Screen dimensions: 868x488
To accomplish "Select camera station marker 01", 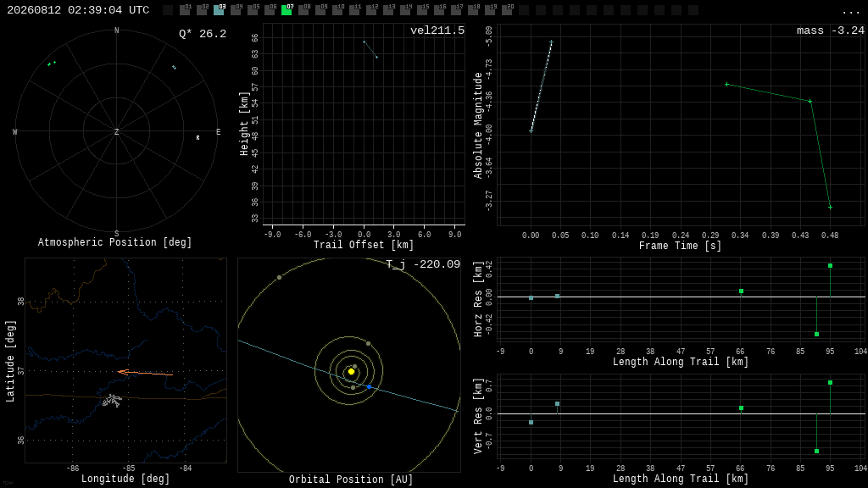I will tap(185, 9).
